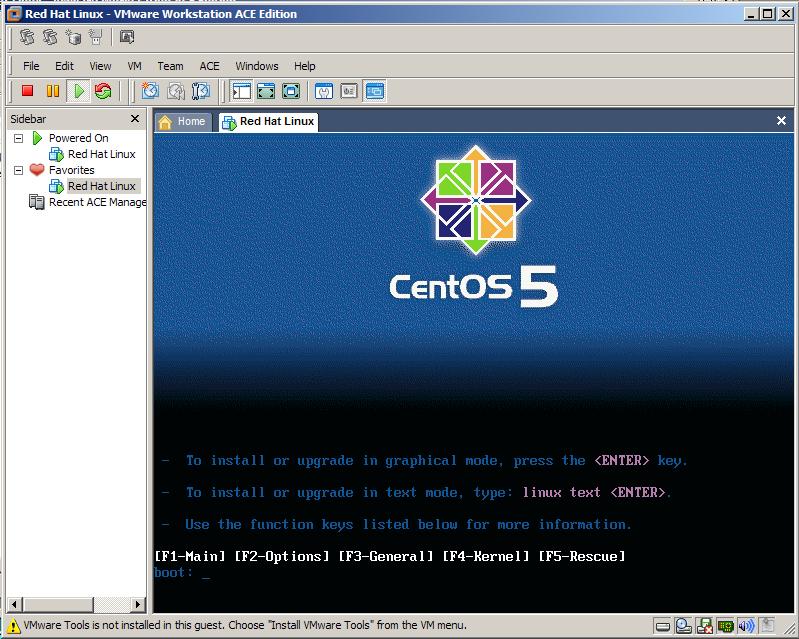Take a snapshot of the virtual machine
The image size is (799, 639).
click(x=150, y=91)
